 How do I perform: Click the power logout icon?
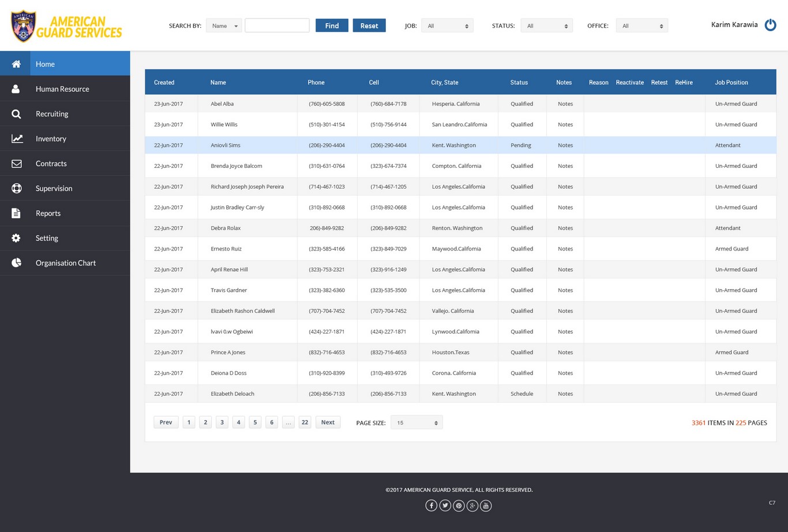point(770,25)
